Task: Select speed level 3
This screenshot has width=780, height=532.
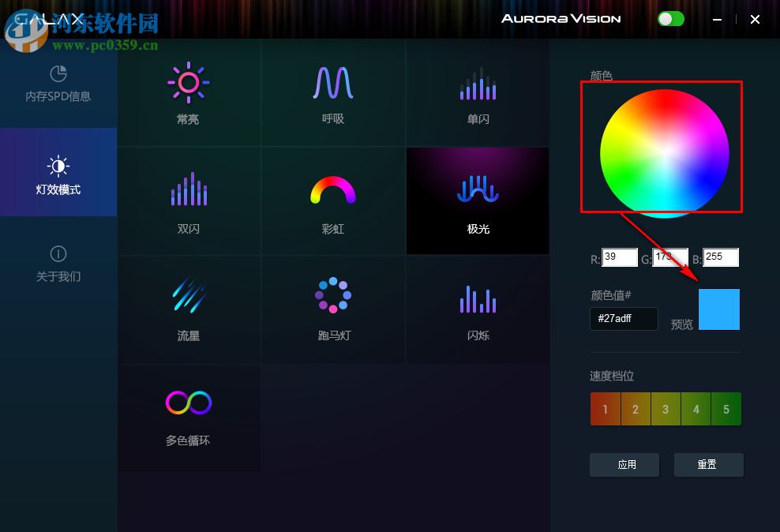Action: [665, 409]
